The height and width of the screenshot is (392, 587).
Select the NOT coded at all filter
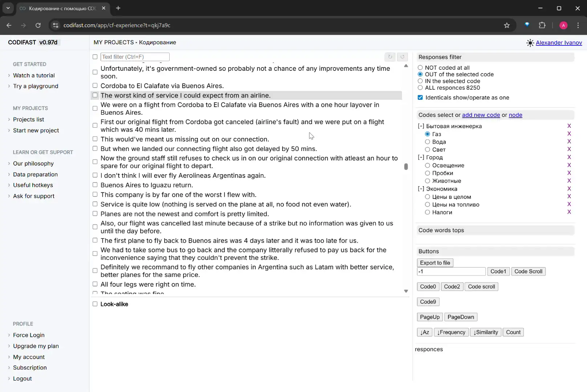420,68
